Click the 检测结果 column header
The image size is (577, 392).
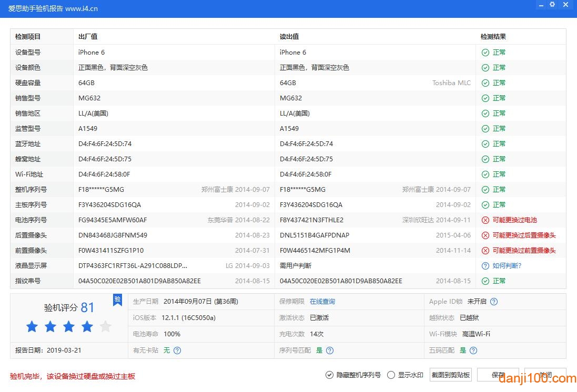(x=493, y=37)
